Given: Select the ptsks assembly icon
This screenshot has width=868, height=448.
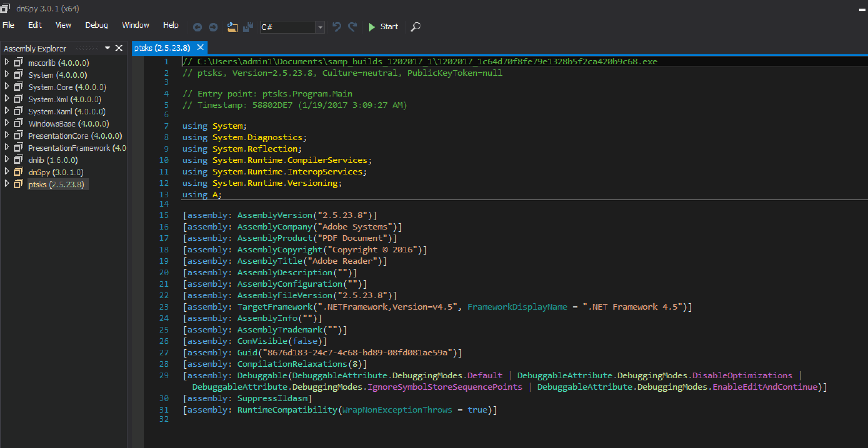Looking at the screenshot, I should point(19,184).
